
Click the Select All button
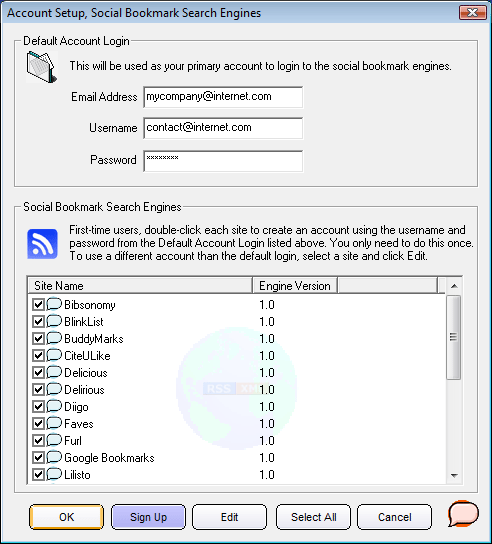[x=313, y=517]
